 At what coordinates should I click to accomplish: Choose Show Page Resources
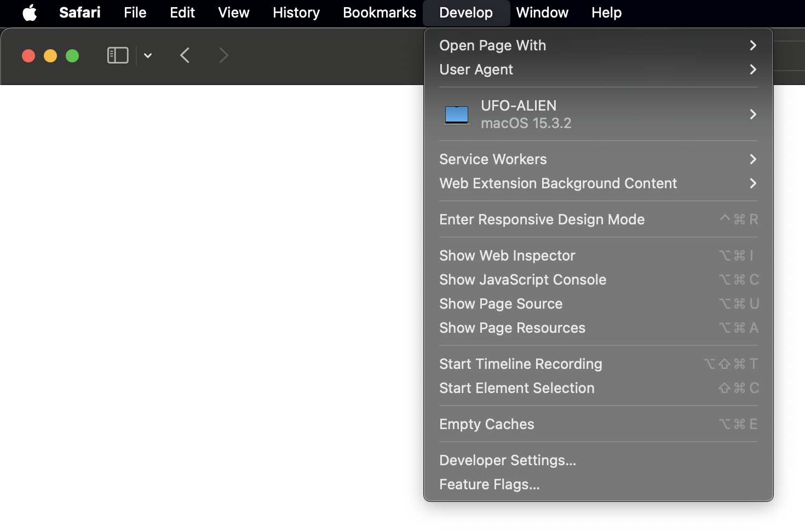click(x=599, y=328)
